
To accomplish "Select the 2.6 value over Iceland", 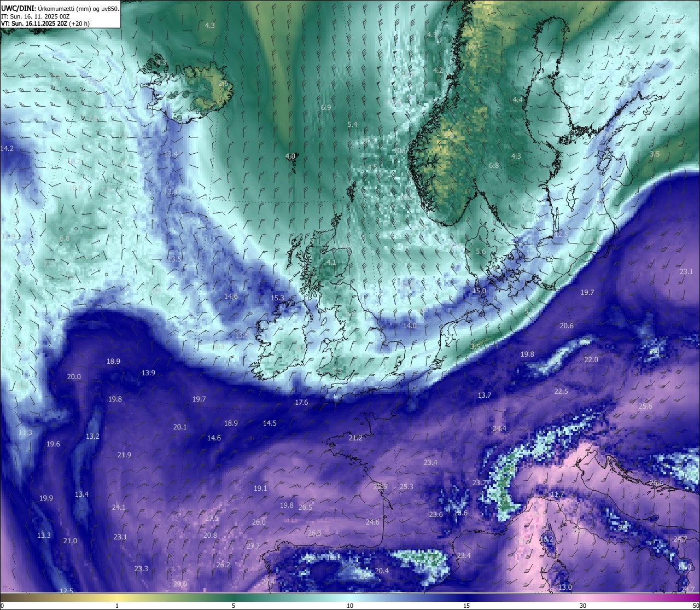I will [x=223, y=84].
